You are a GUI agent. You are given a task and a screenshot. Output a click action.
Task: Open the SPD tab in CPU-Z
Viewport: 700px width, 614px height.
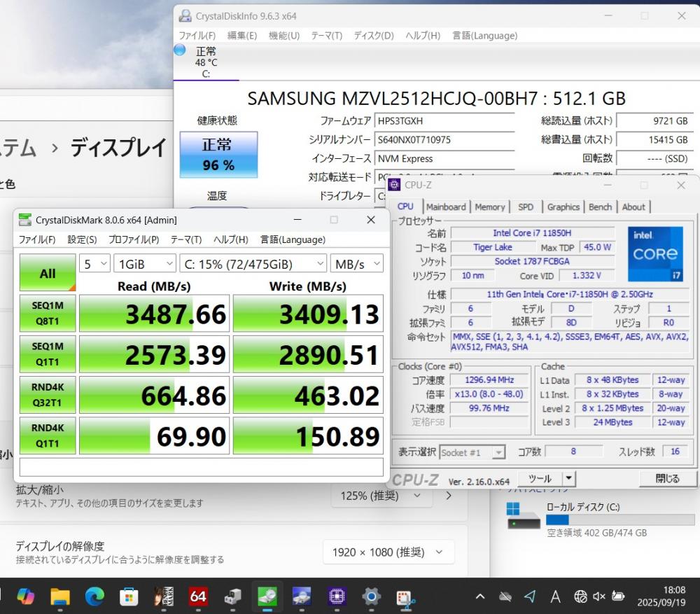coord(526,207)
